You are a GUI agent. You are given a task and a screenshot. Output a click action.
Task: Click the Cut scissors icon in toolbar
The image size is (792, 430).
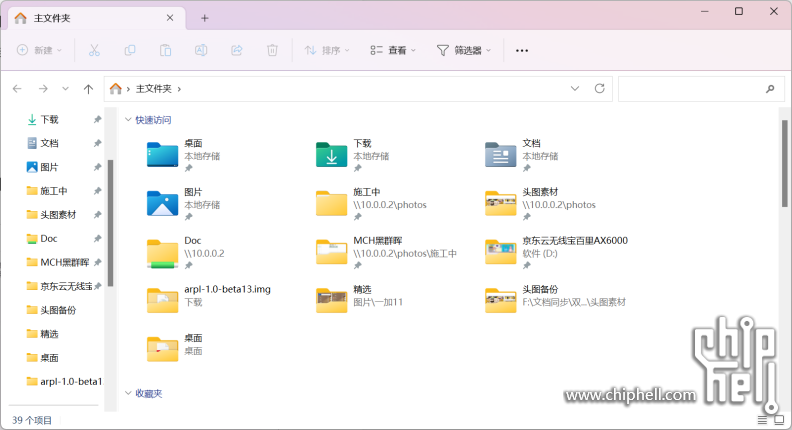(x=94, y=50)
